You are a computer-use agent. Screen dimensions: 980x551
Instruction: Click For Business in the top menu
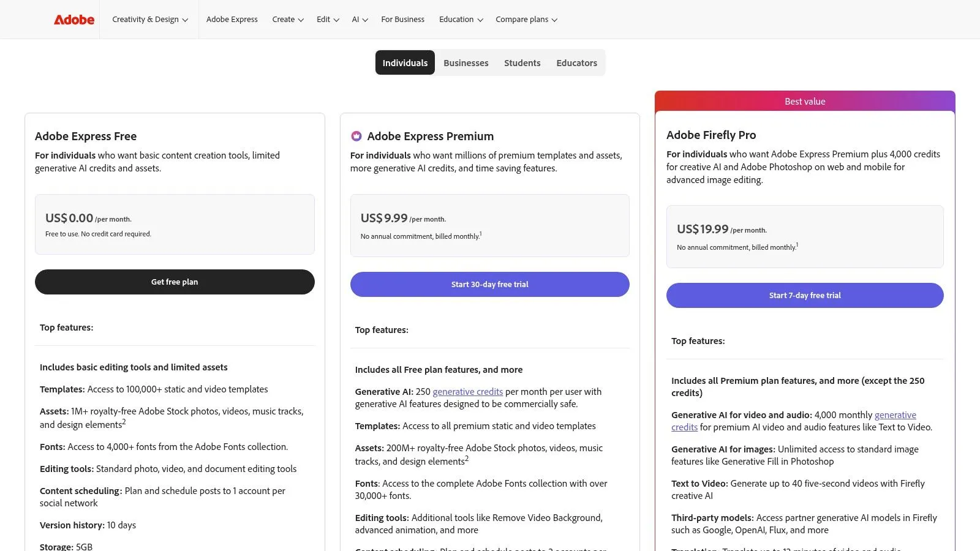click(x=402, y=19)
